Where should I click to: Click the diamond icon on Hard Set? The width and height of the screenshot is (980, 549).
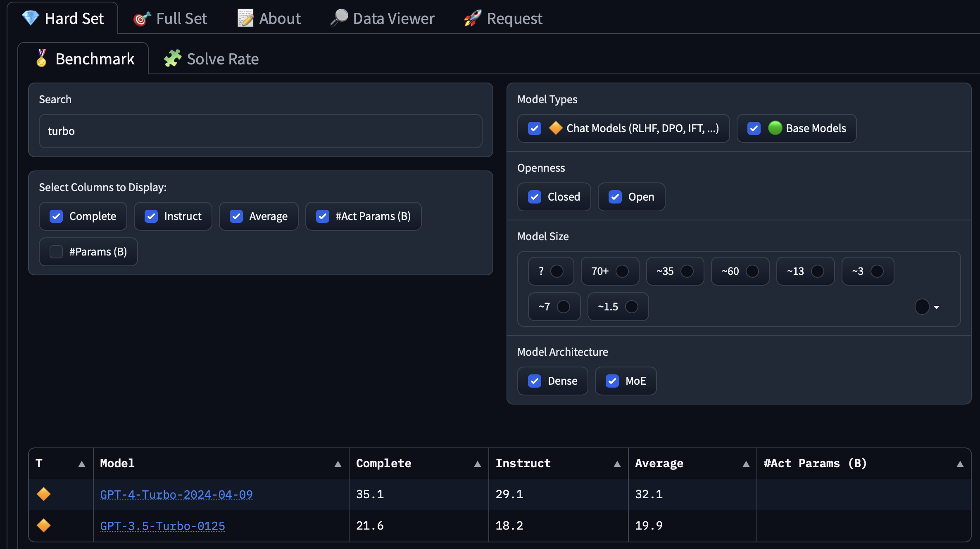[30, 18]
